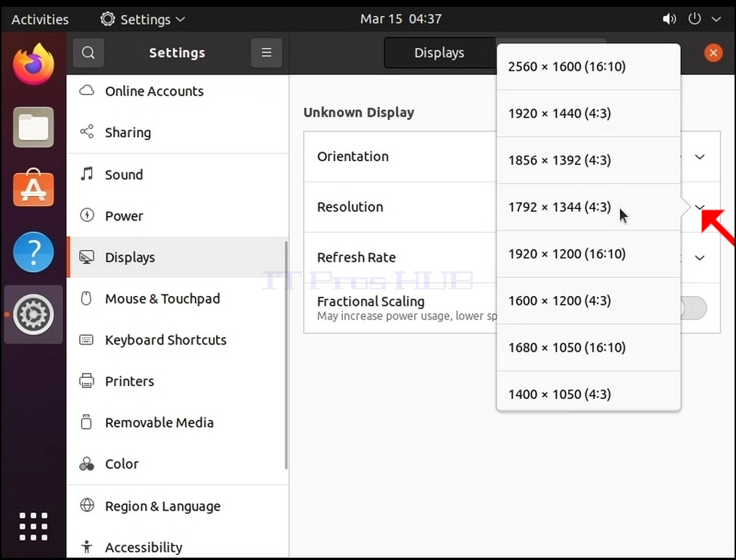This screenshot has width=736, height=560.
Task: Toggle the Fractional Scaling switch
Action: (x=694, y=308)
